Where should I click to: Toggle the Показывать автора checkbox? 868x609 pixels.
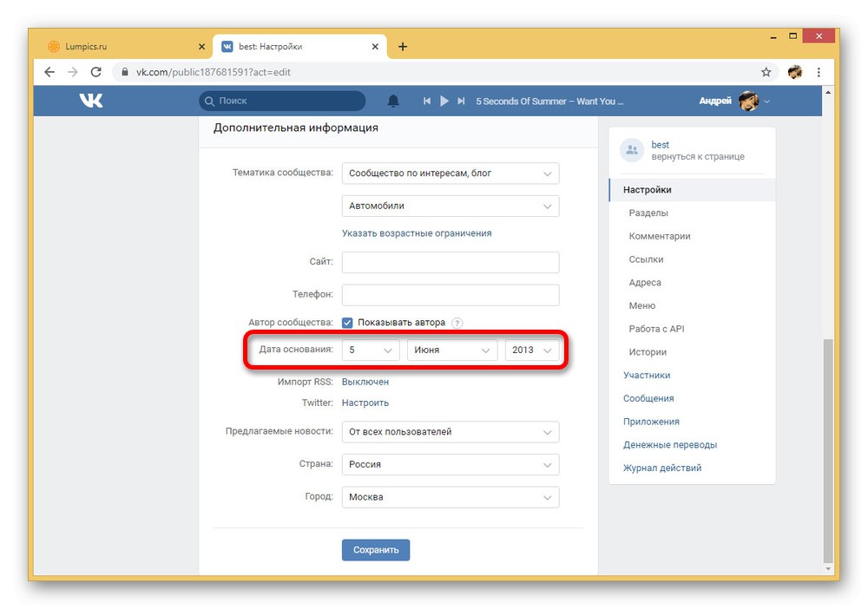click(x=347, y=323)
